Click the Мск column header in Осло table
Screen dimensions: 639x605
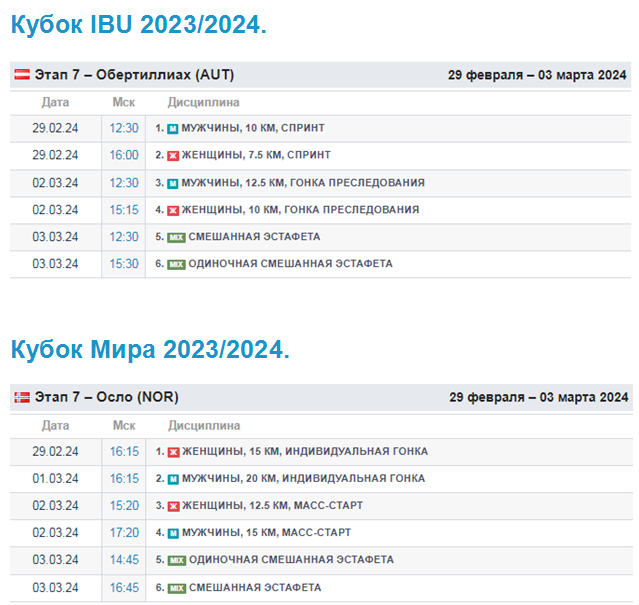click(124, 426)
